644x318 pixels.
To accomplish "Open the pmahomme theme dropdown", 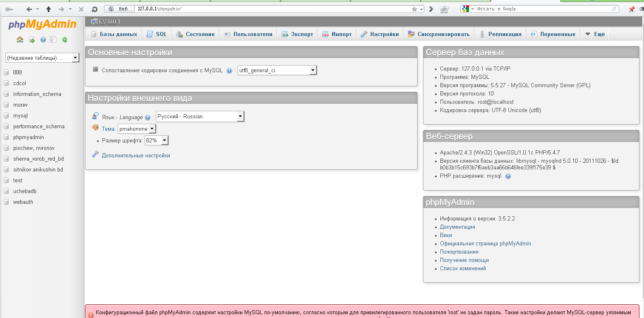I will coord(137,129).
